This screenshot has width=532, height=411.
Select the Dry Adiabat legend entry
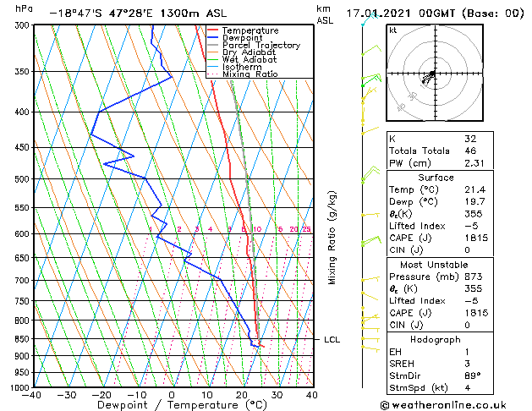250,52
